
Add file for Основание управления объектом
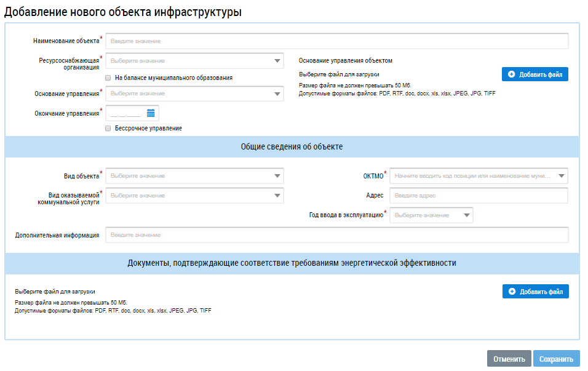[534, 74]
